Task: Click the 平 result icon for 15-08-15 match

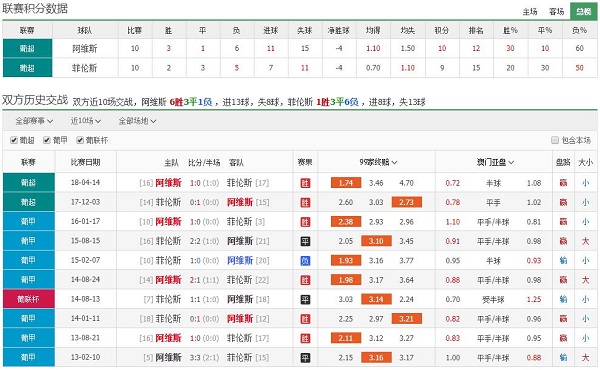Action: pos(305,241)
